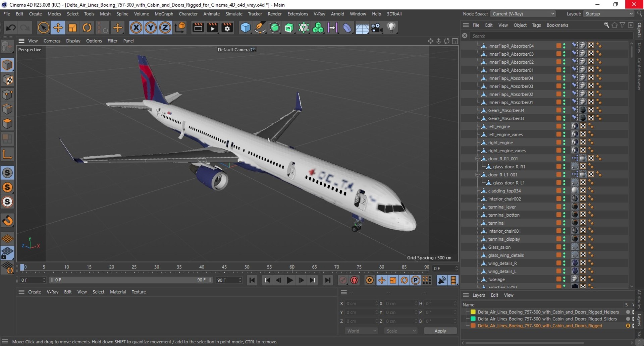Toggle Parameter keyframe P icon
The height and width of the screenshot is (346, 644).
[415, 280]
